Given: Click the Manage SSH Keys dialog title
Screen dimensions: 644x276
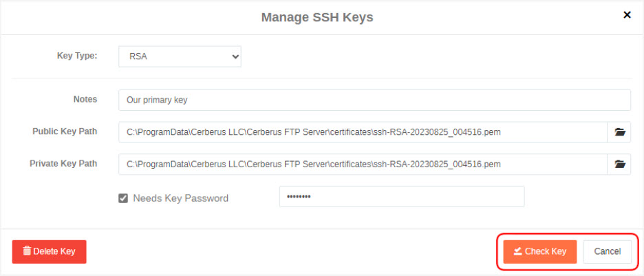Looking at the screenshot, I should (x=317, y=17).
